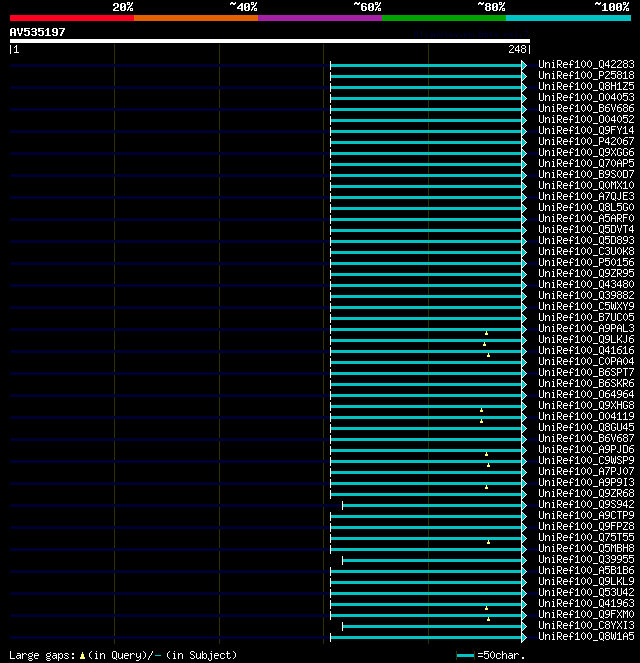Click the UniRef100_Q8GU45 label
The height and width of the screenshot is (663, 640).
point(586,427)
